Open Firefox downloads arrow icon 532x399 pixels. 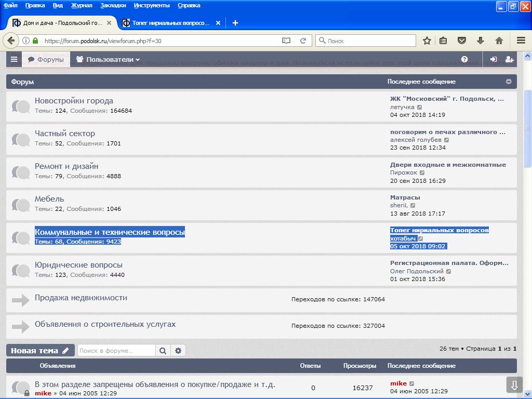click(481, 41)
